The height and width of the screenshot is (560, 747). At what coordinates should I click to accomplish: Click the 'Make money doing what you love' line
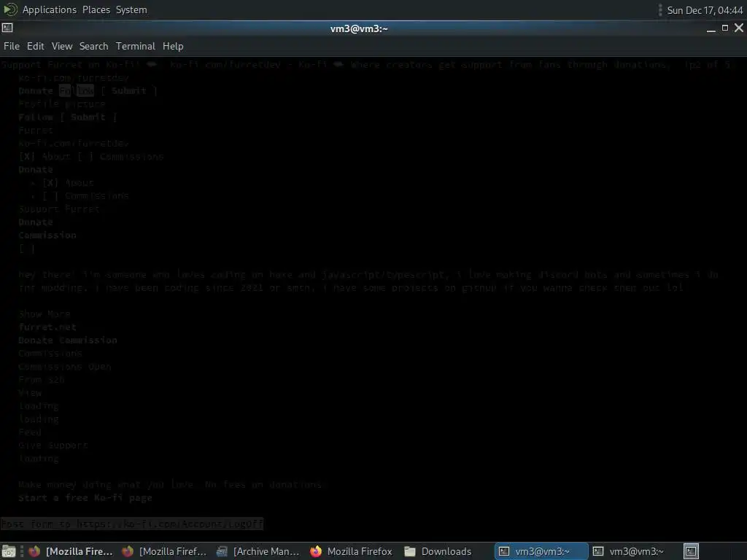click(x=171, y=485)
